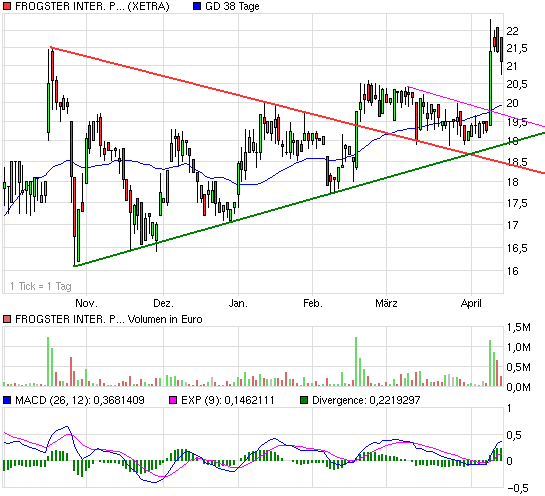Click the volume axis value '0,0M'
Image resolution: width=545 pixels, height=496 pixels.
coord(519,387)
